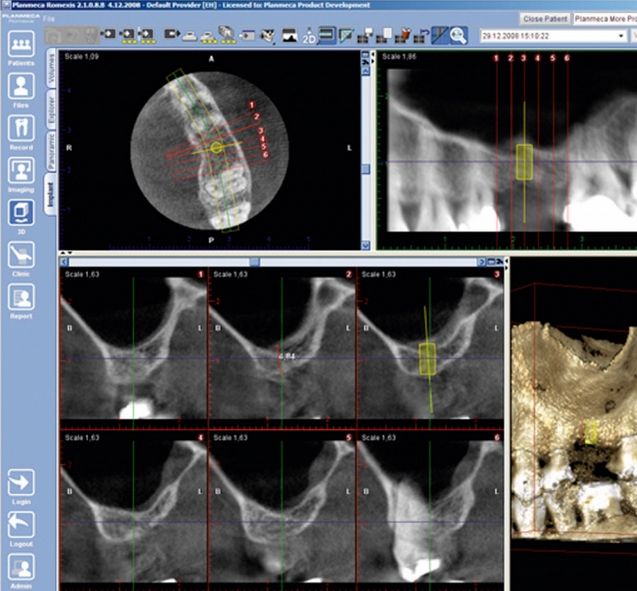Screen dimensions: 637x591
Task: Click the Logout icon
Action: point(22,527)
